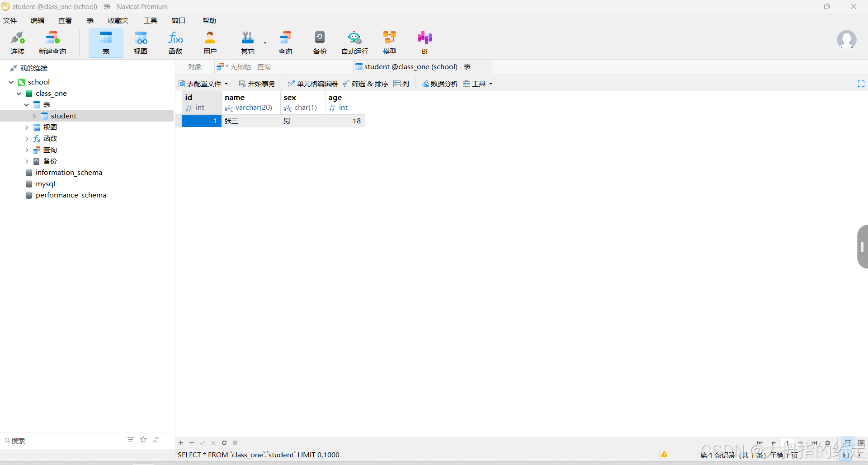
Task: Click the 新建查询 (New Query) toolbar icon
Action: click(x=52, y=42)
